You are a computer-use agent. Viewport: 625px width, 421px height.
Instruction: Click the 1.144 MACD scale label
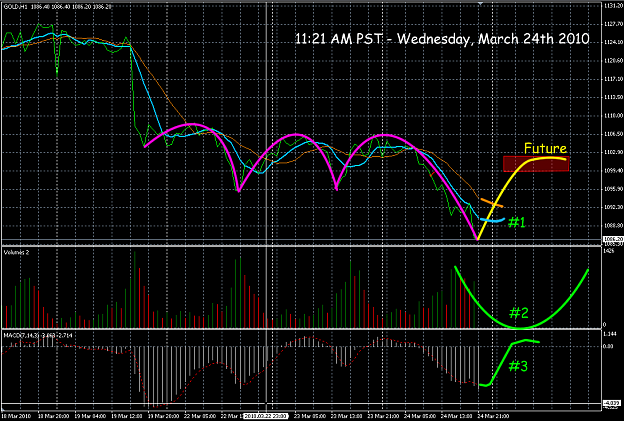tap(609, 333)
